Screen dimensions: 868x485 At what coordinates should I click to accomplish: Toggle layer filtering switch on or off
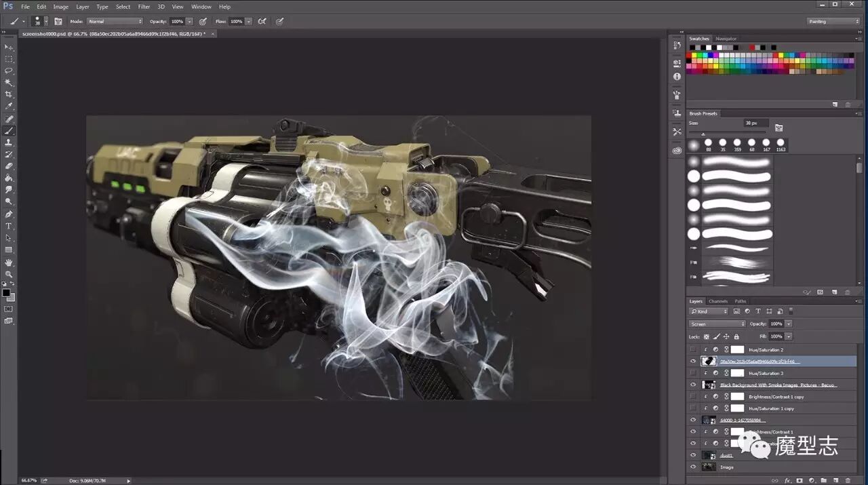point(791,311)
